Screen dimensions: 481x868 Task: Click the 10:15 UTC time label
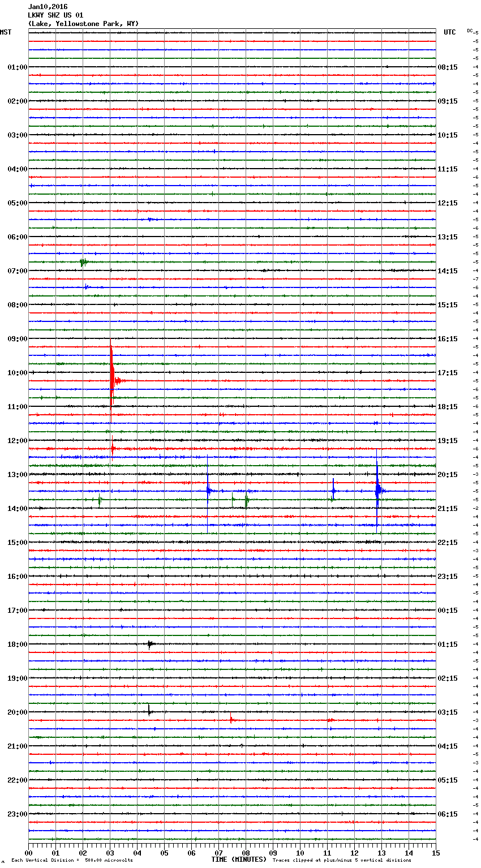tap(448, 135)
